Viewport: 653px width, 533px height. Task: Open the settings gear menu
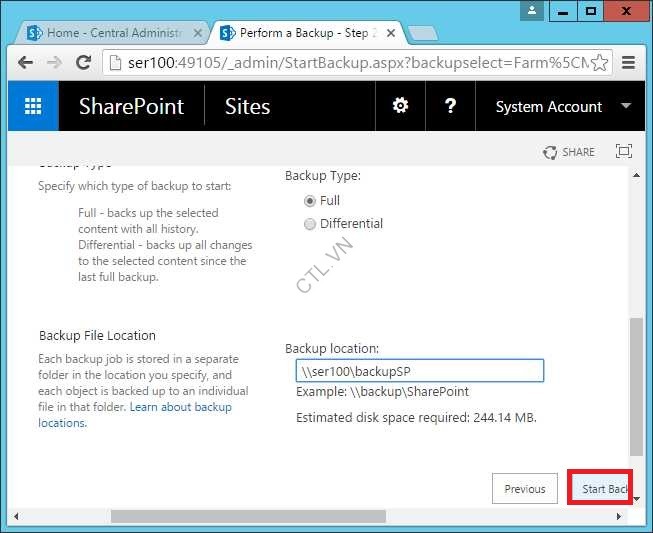[400, 106]
